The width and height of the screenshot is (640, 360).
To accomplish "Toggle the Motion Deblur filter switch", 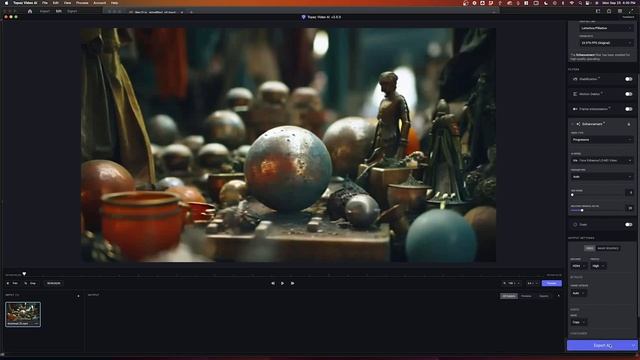I will click(629, 94).
